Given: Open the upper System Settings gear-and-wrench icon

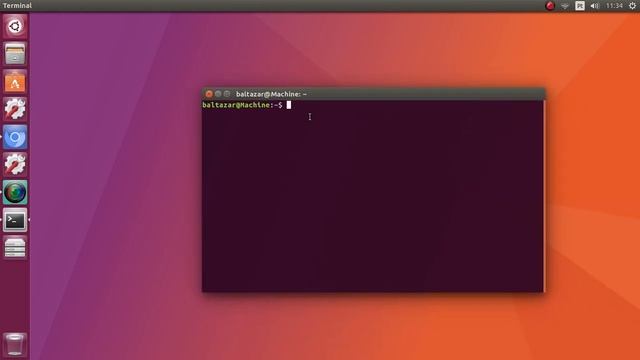Looking at the screenshot, I should [15, 109].
